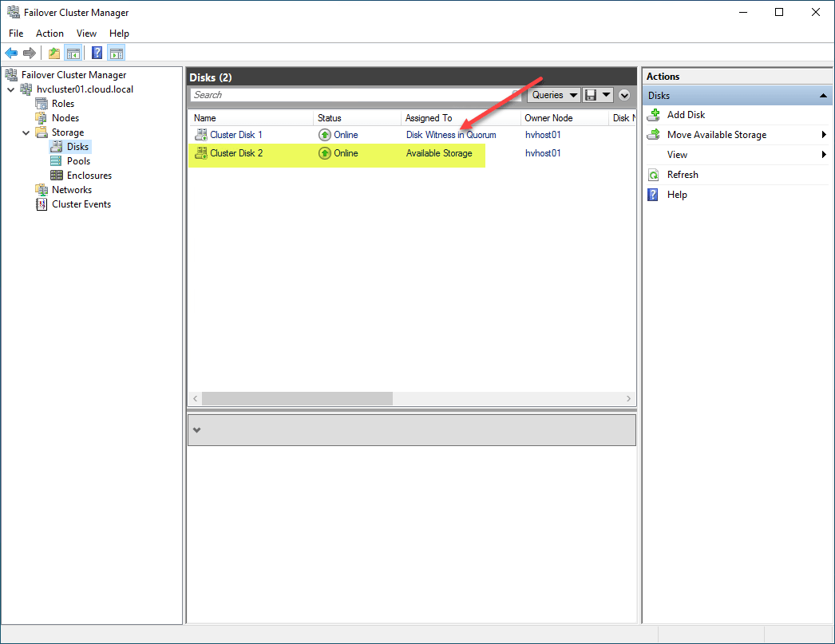Click Move Available Storage action

coord(717,135)
